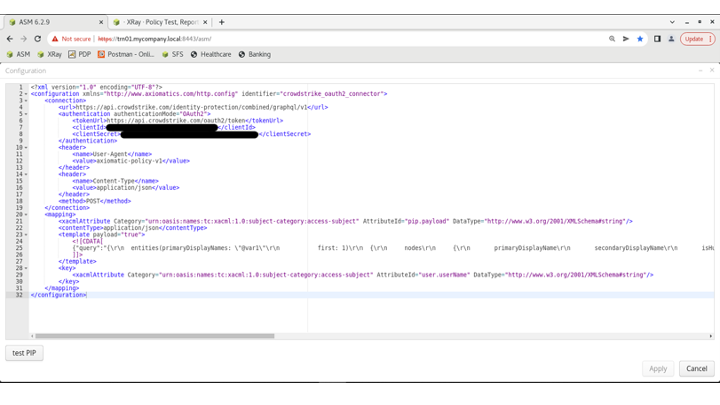Fold the authentication block on line 5
Screen dimensions: 720x405
click(x=26, y=114)
